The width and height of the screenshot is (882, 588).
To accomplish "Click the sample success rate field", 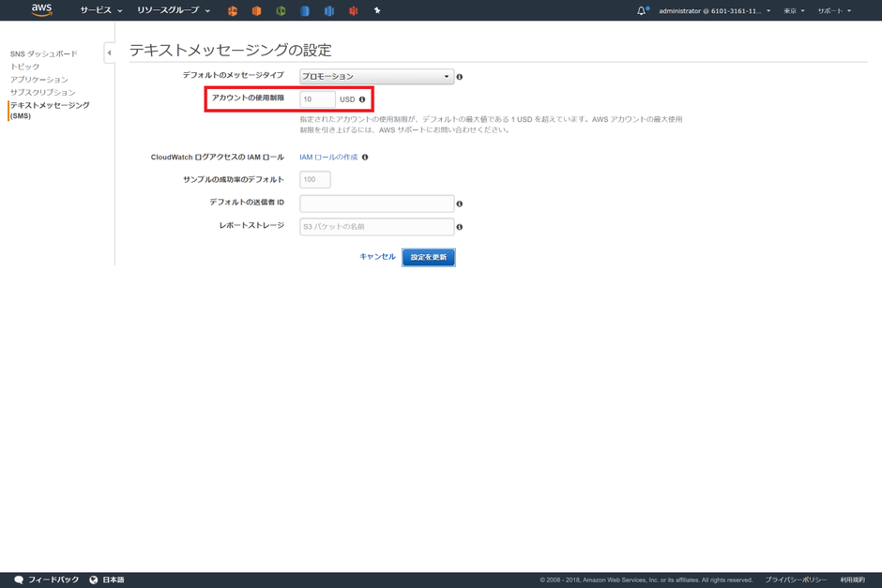I will coord(315,180).
